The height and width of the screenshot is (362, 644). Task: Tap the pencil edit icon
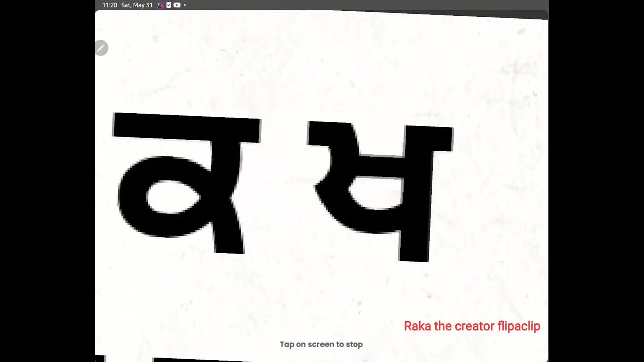101,48
